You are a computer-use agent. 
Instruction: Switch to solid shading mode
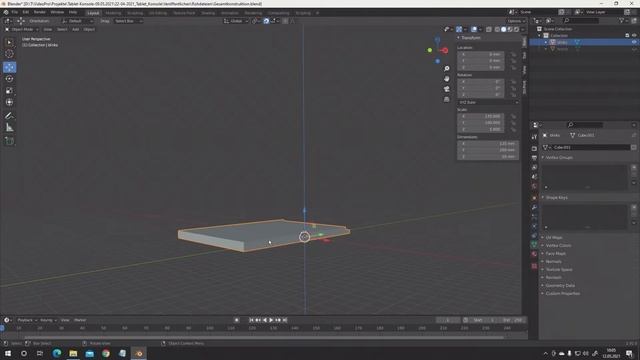click(x=504, y=29)
